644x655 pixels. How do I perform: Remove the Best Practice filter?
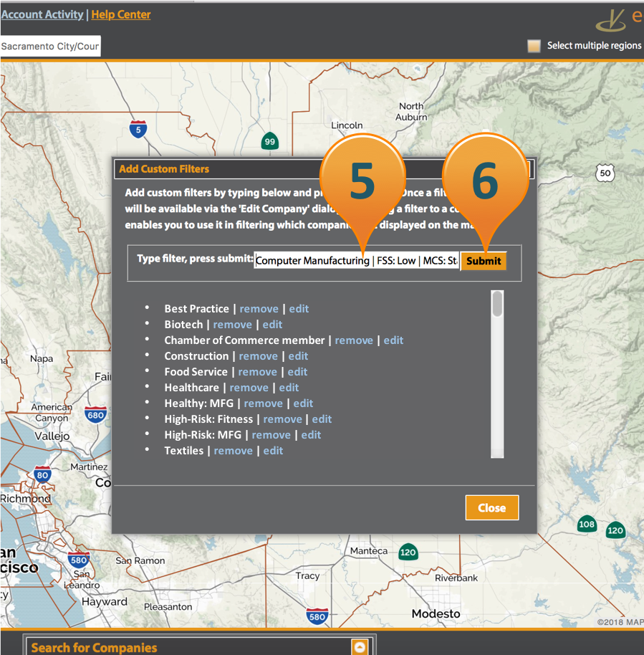[x=259, y=309]
